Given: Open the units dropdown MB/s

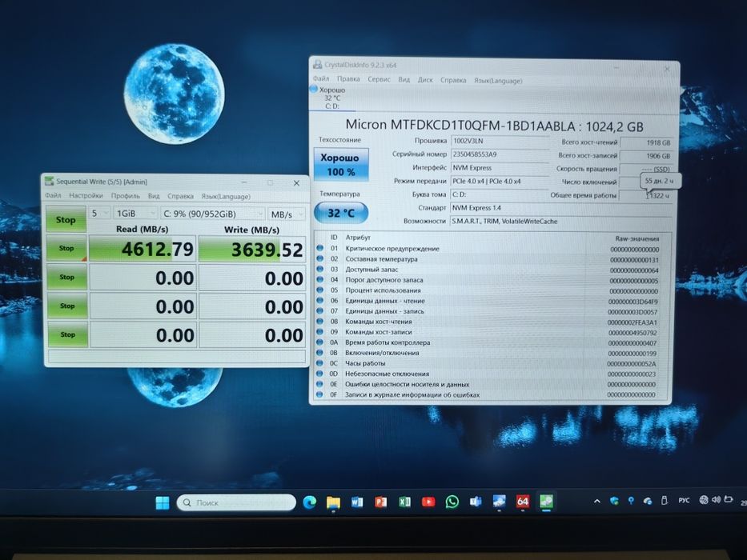Looking at the screenshot, I should (286, 214).
